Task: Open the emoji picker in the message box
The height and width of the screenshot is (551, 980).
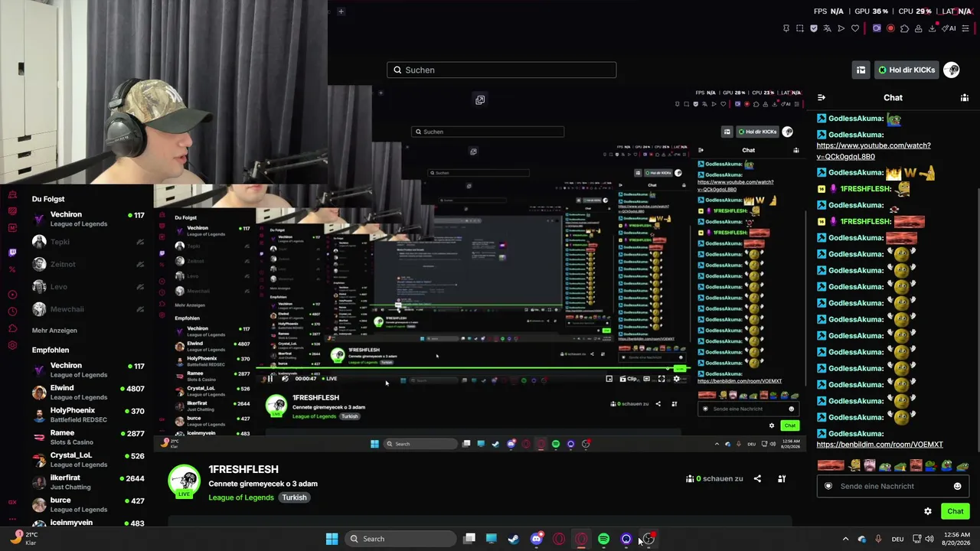Action: tap(957, 486)
